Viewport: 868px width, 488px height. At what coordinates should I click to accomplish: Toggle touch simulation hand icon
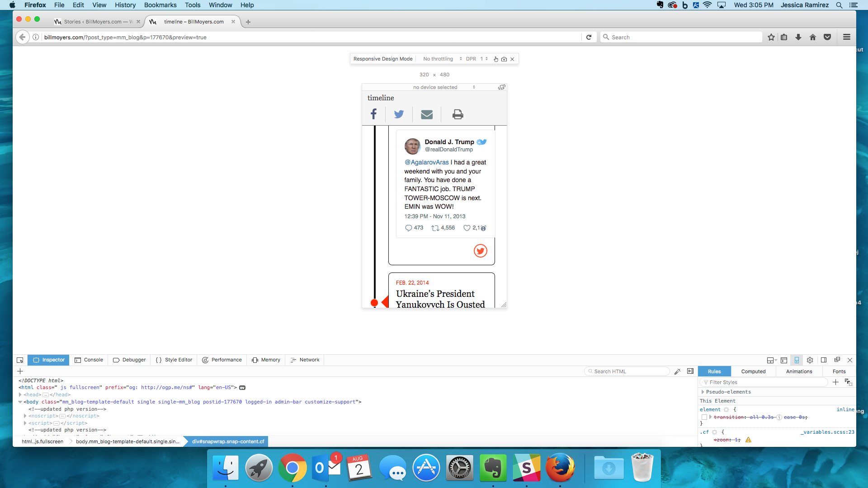(x=496, y=59)
